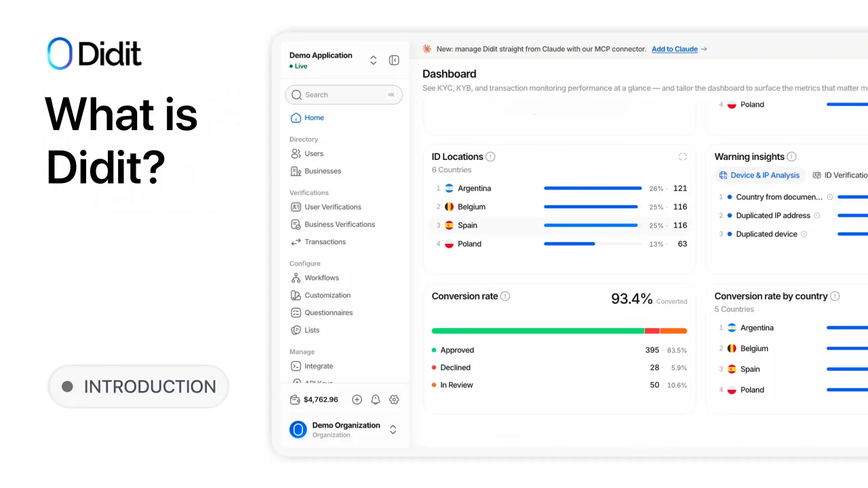
Task: Click the Businesses building icon
Action: (x=296, y=171)
